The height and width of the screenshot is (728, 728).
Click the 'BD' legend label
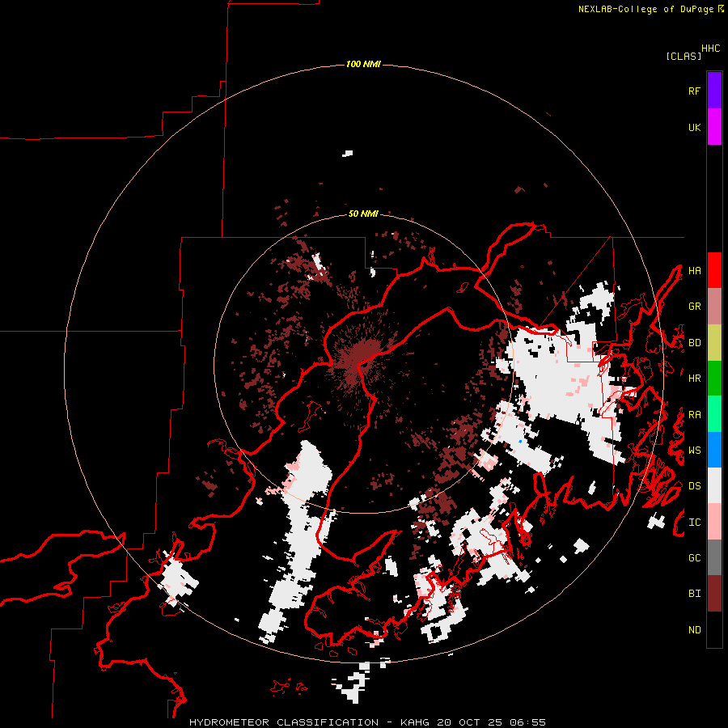694,343
